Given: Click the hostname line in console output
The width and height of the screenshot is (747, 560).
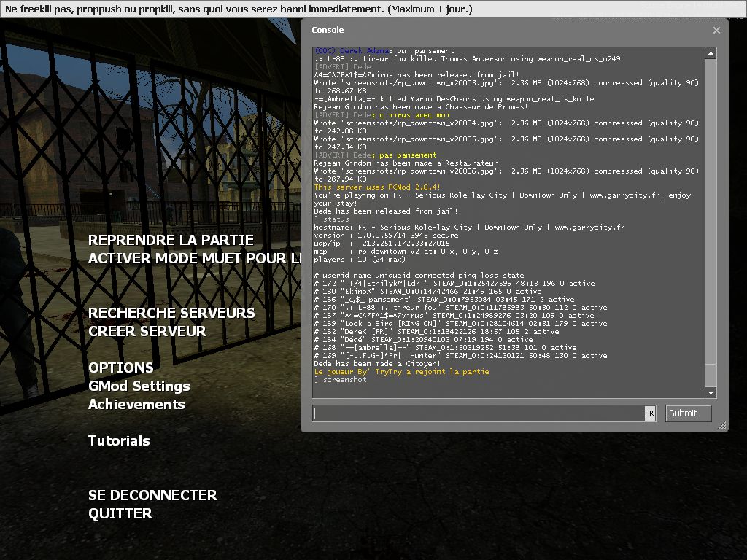Looking at the screenshot, I should (469, 227).
